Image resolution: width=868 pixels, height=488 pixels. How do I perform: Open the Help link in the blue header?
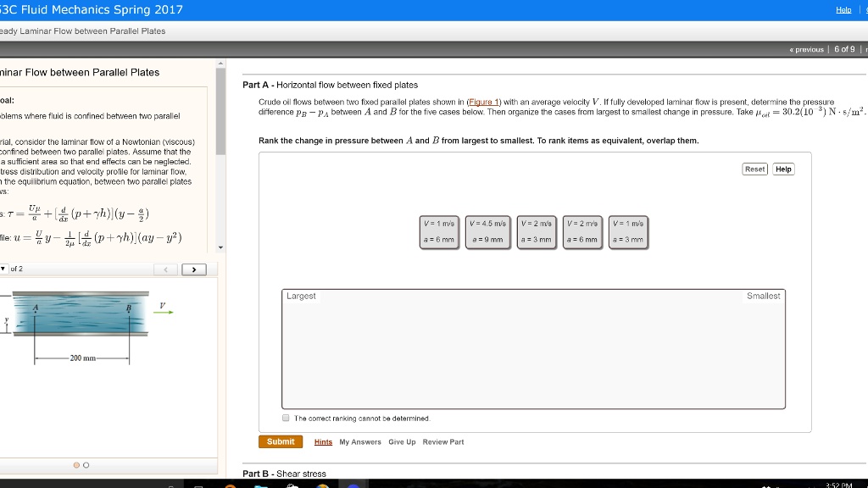844,9
